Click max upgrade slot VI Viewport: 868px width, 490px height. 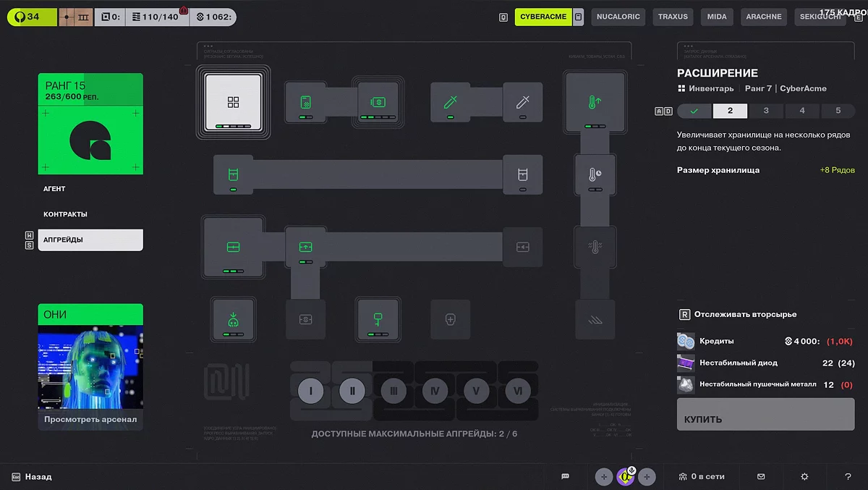click(518, 391)
